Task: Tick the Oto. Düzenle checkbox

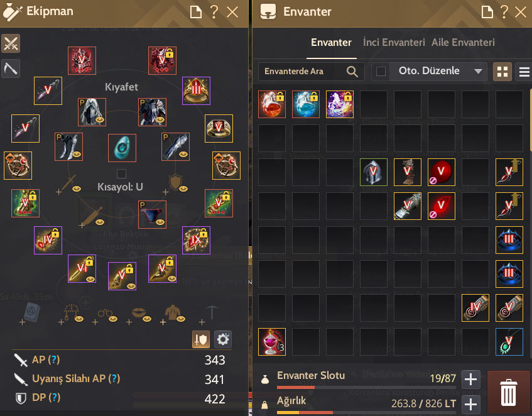Action: (381, 72)
